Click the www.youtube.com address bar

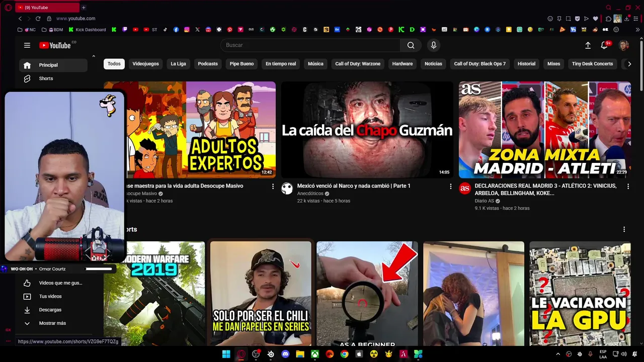(x=75, y=19)
